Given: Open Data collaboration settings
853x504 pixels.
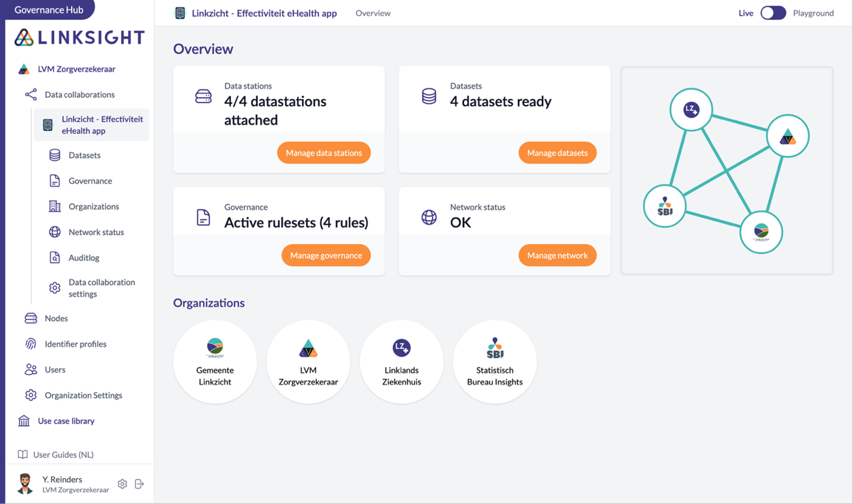Looking at the screenshot, I should [101, 288].
